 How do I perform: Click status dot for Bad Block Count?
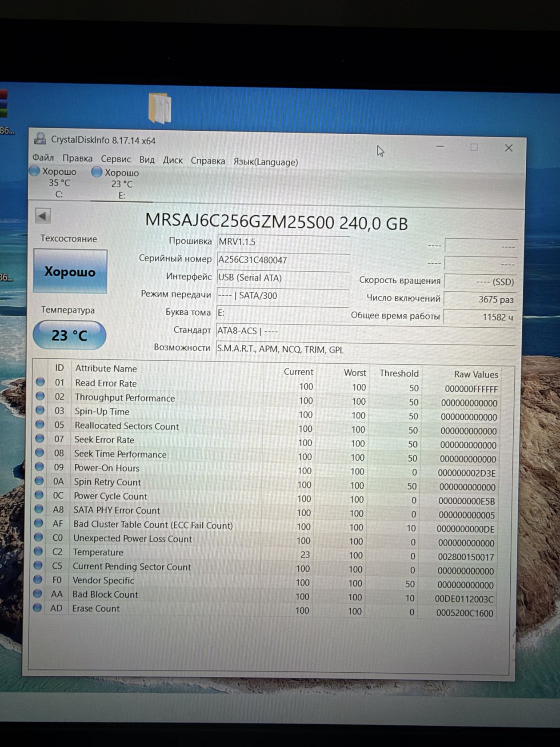pyautogui.click(x=37, y=593)
